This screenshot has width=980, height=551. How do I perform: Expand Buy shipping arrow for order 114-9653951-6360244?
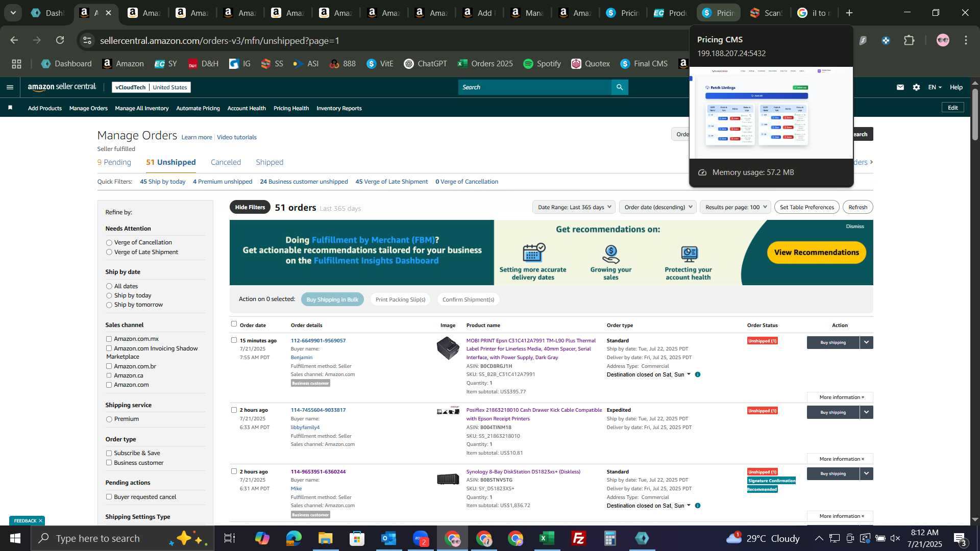[x=867, y=473]
